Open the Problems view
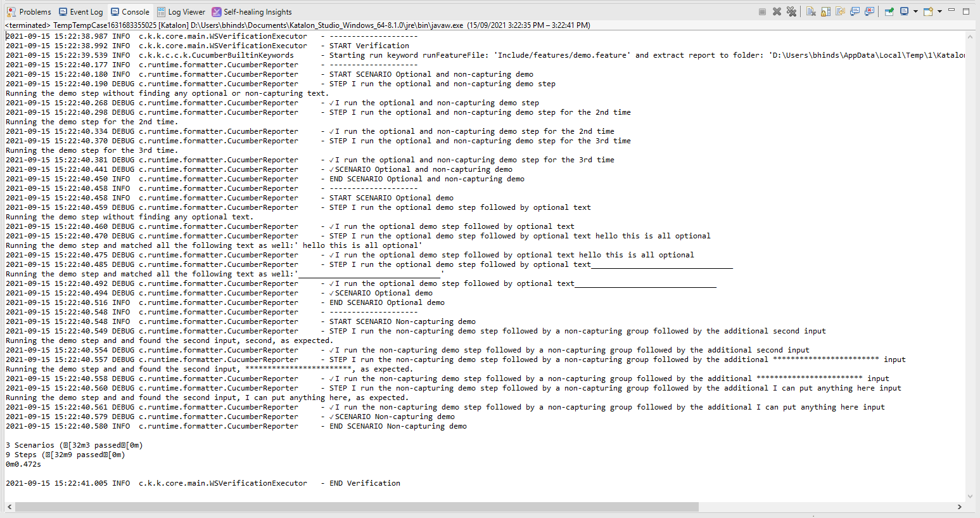This screenshot has height=518, width=980. pyautogui.click(x=29, y=11)
